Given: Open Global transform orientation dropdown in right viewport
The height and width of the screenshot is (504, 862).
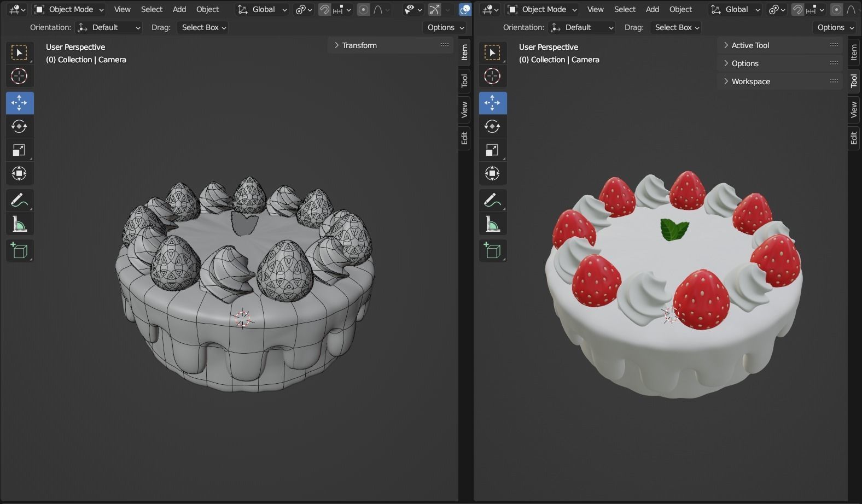Looking at the screenshot, I should click(x=735, y=9).
